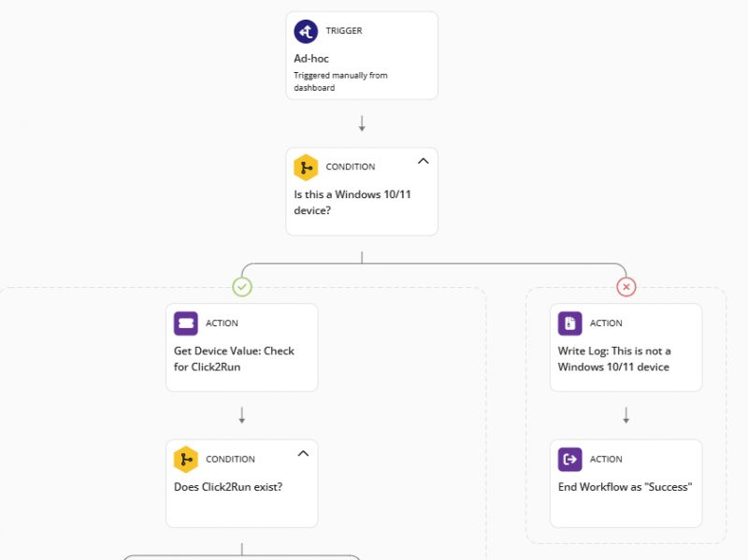Click the TRIGGER label
Image resolution: width=748 pixels, height=560 pixels.
(344, 31)
